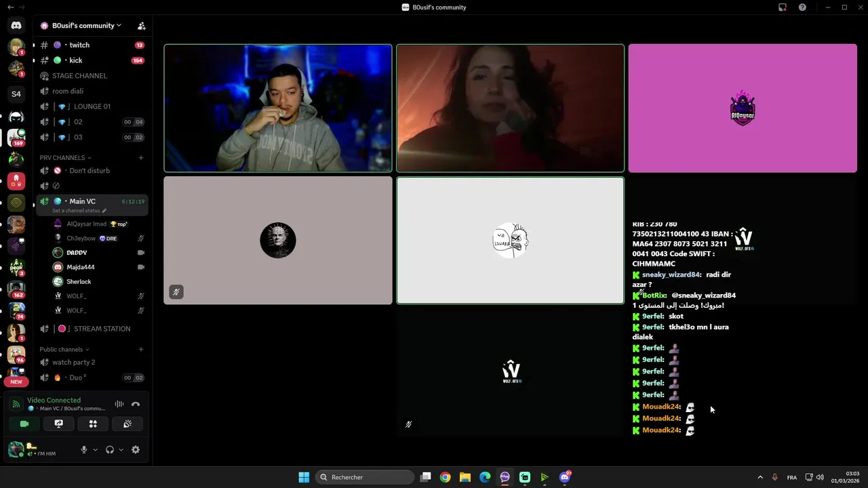868x488 pixels.
Task: Focus the woman's webcam video tile
Action: coord(510,108)
